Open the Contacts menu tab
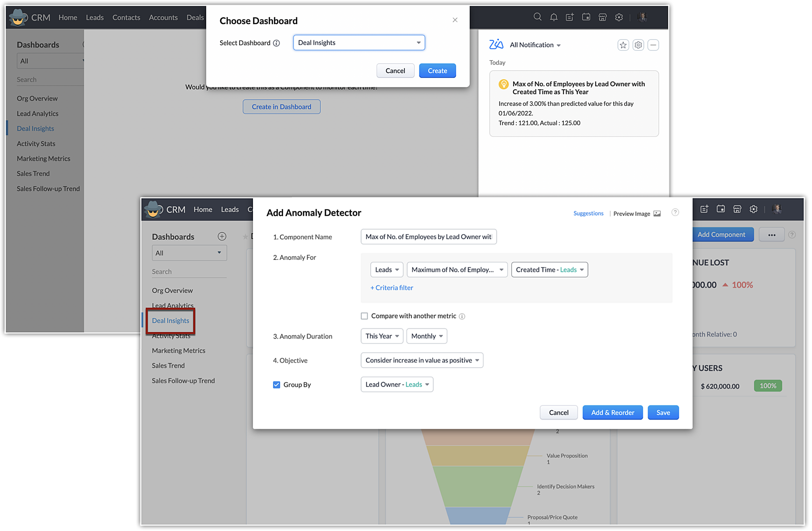 [x=126, y=17]
